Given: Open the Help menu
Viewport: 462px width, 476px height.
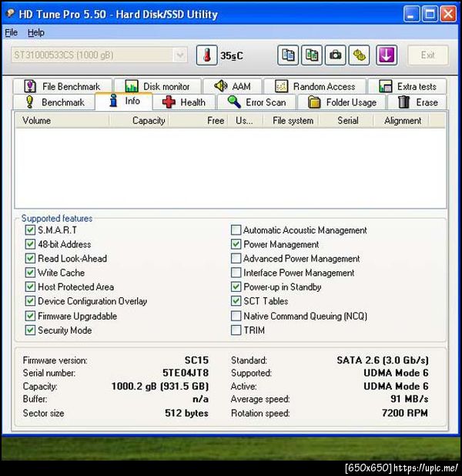Looking at the screenshot, I should coord(36,32).
